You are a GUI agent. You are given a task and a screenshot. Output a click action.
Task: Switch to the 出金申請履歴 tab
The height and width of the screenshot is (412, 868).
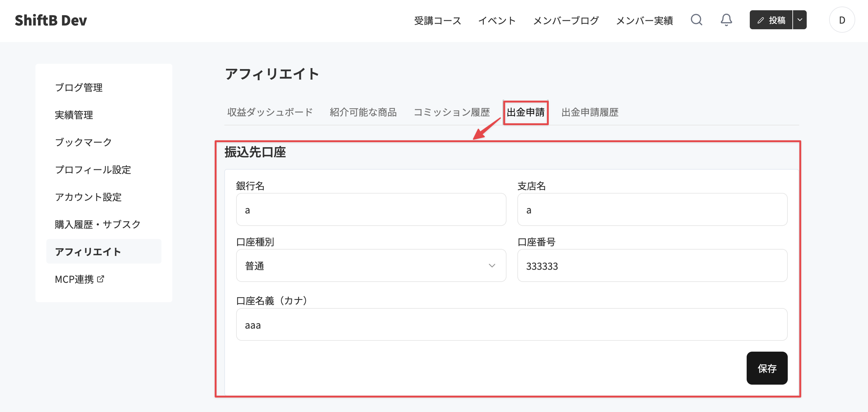(590, 112)
